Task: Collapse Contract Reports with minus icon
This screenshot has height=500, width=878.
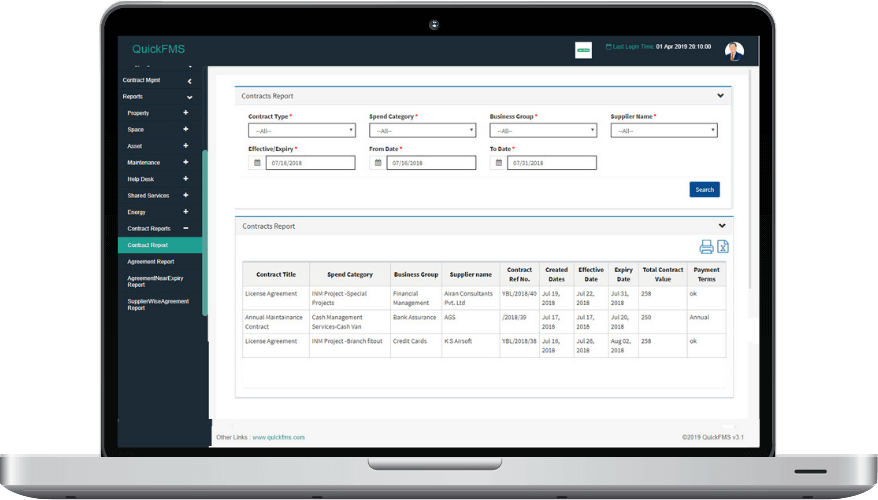Action: pyautogui.click(x=185, y=228)
